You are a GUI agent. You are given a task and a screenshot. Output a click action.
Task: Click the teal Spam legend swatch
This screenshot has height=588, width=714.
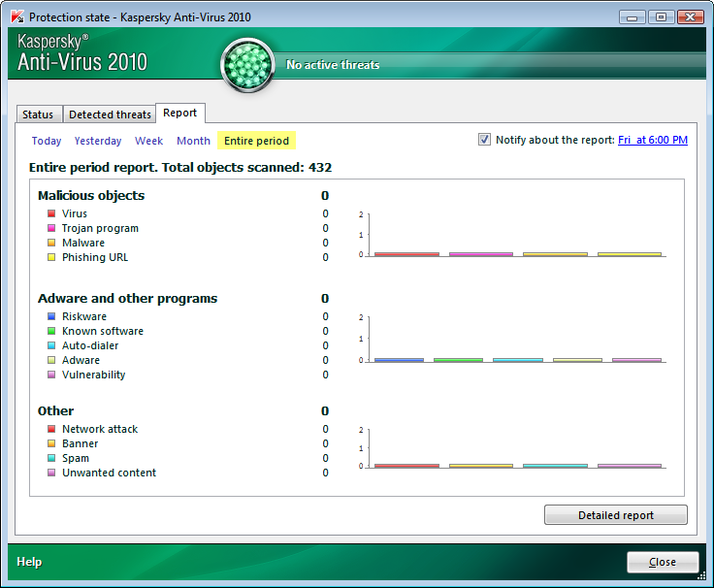pyautogui.click(x=51, y=458)
